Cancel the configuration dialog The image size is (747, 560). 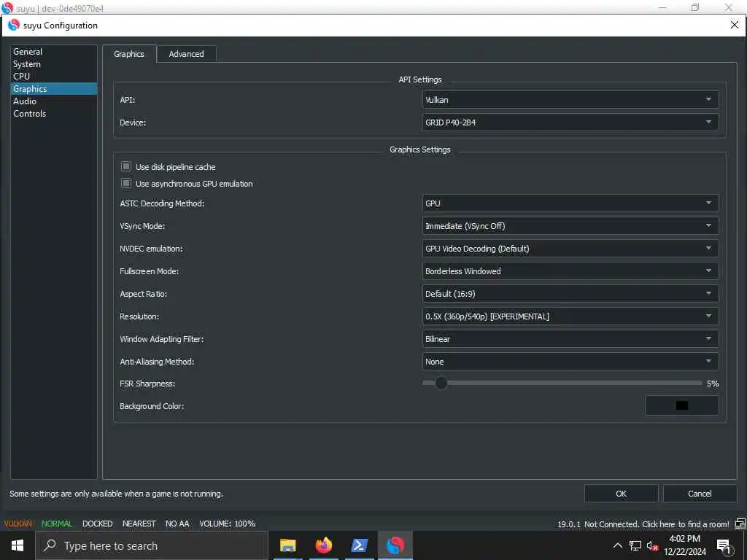(x=700, y=494)
